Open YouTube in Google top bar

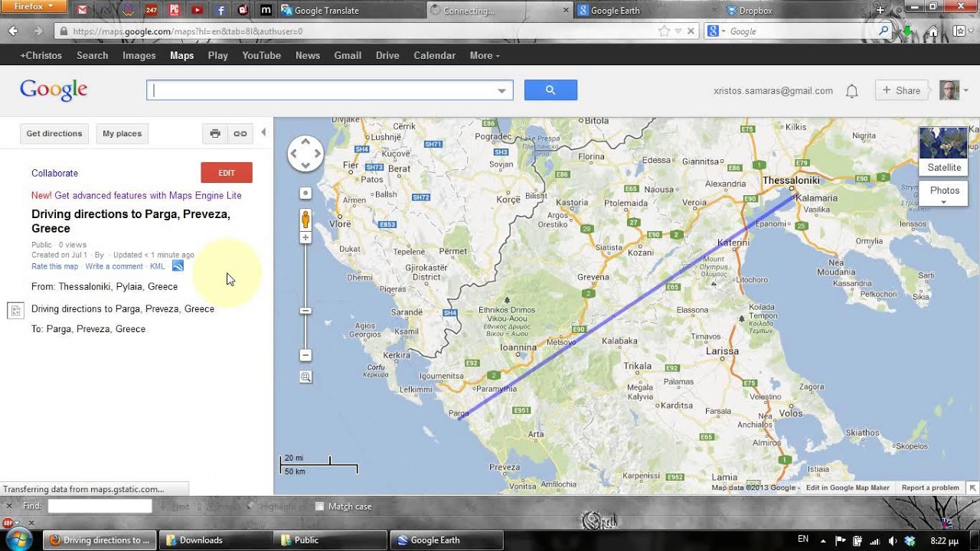[262, 55]
